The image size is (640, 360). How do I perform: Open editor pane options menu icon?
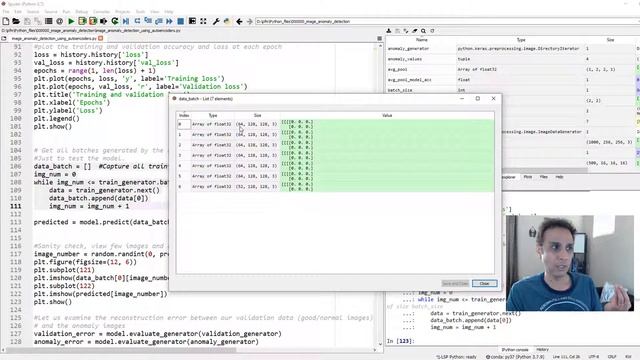tap(380, 38)
